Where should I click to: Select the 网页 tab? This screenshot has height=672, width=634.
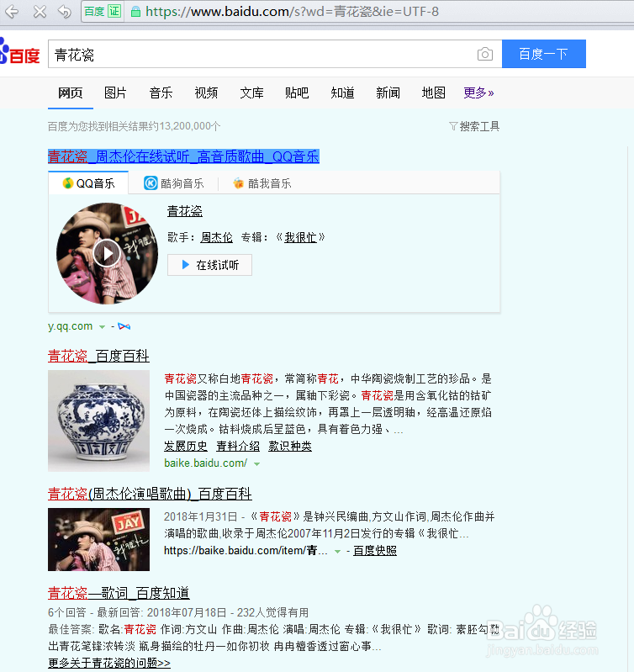[x=71, y=93]
